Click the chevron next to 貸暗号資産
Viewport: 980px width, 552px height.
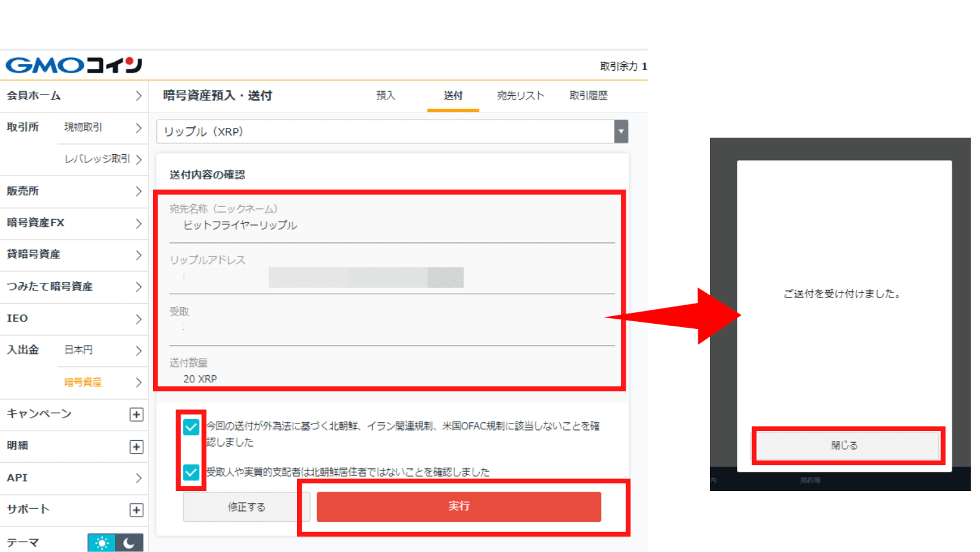(x=138, y=254)
